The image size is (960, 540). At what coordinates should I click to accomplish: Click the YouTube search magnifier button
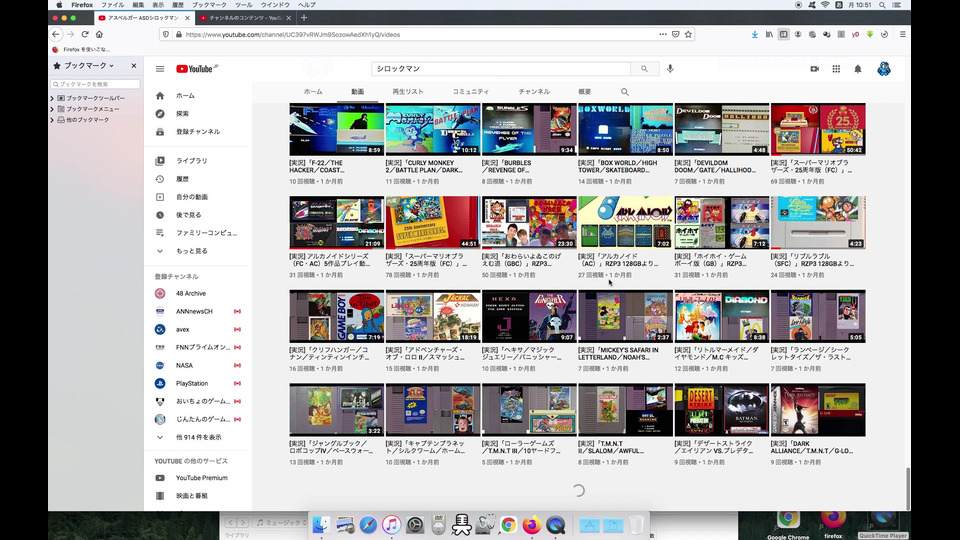pyautogui.click(x=644, y=69)
